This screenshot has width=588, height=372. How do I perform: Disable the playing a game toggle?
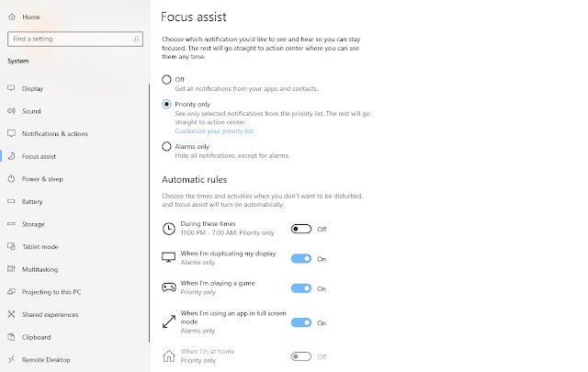(301, 288)
